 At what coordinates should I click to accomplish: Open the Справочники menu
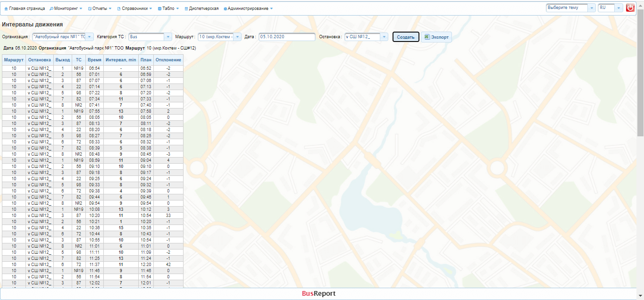[134, 8]
